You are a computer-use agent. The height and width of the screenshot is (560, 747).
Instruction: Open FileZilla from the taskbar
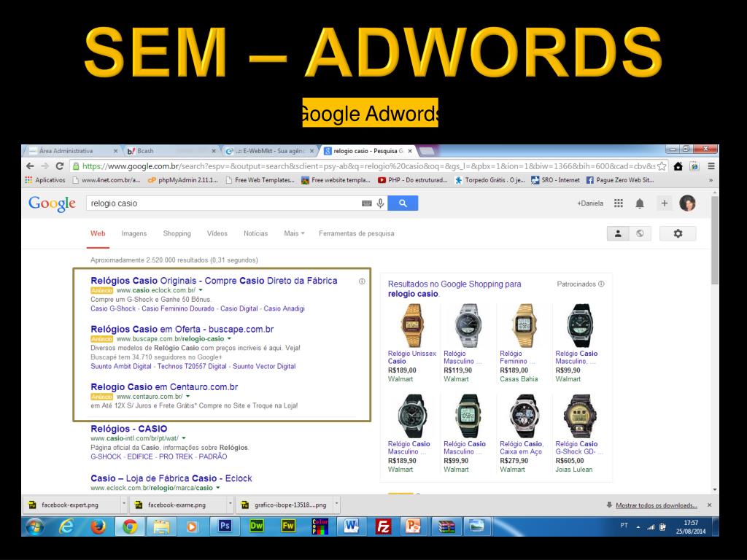point(383,526)
